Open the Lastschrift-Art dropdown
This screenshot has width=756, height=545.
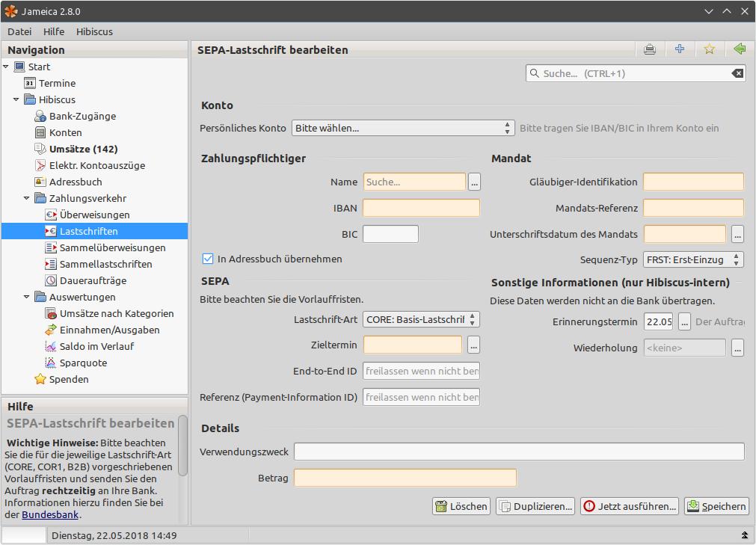click(421, 319)
